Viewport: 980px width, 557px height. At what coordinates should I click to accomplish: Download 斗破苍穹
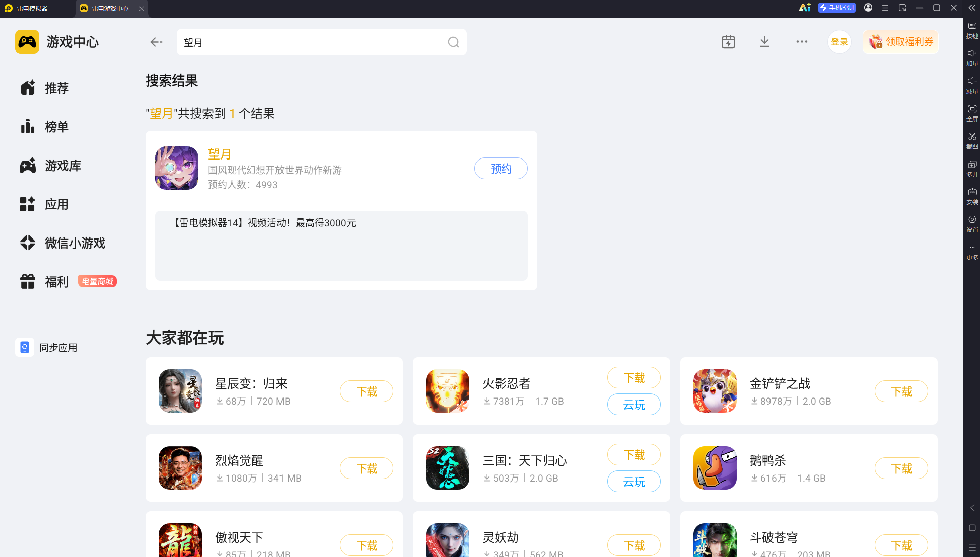901,545
